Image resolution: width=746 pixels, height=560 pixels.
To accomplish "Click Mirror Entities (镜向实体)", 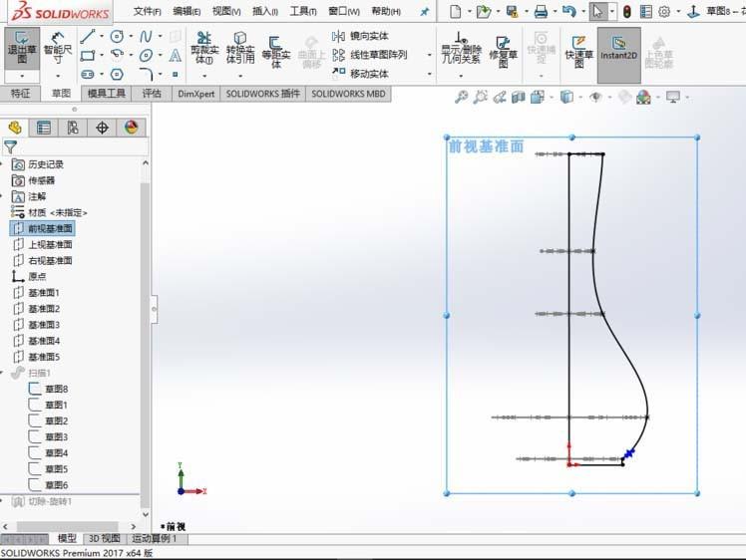I will pos(360,36).
